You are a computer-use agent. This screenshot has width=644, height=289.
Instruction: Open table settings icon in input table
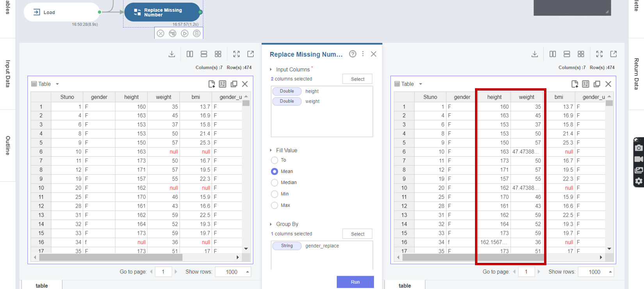[222, 84]
